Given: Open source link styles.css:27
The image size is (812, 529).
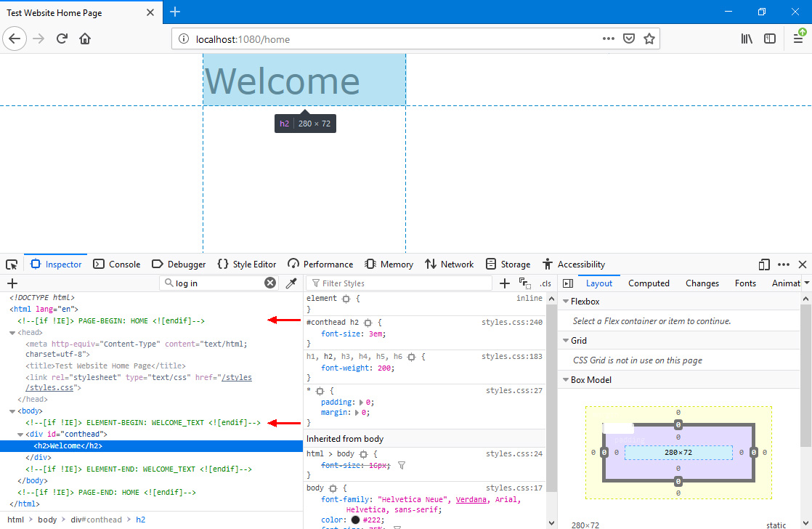Looking at the screenshot, I should 513,391.
